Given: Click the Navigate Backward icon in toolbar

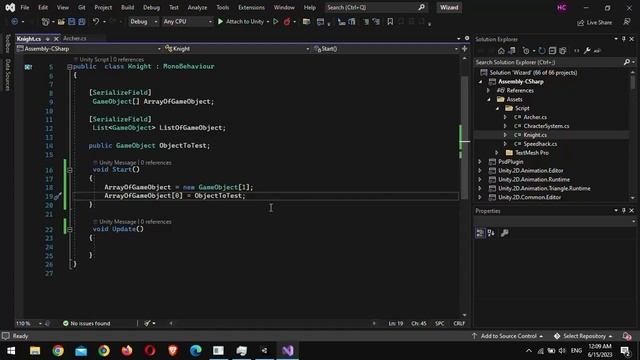Looking at the screenshot, I should pyautogui.click(x=15, y=22).
